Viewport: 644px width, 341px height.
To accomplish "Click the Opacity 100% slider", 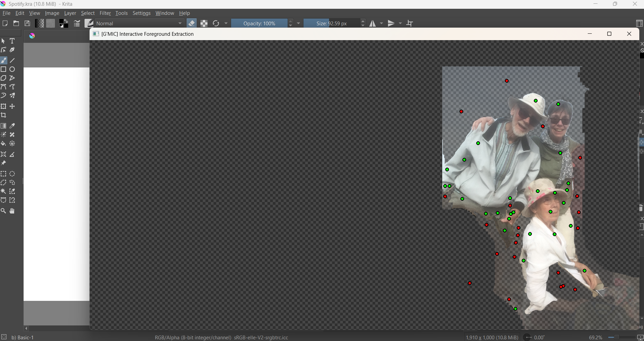I will click(x=259, y=24).
